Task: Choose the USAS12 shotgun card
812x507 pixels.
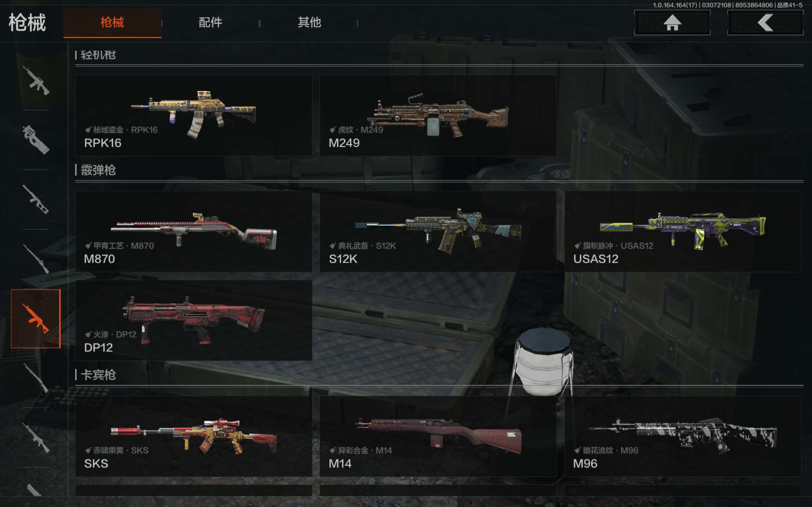Action: point(683,231)
